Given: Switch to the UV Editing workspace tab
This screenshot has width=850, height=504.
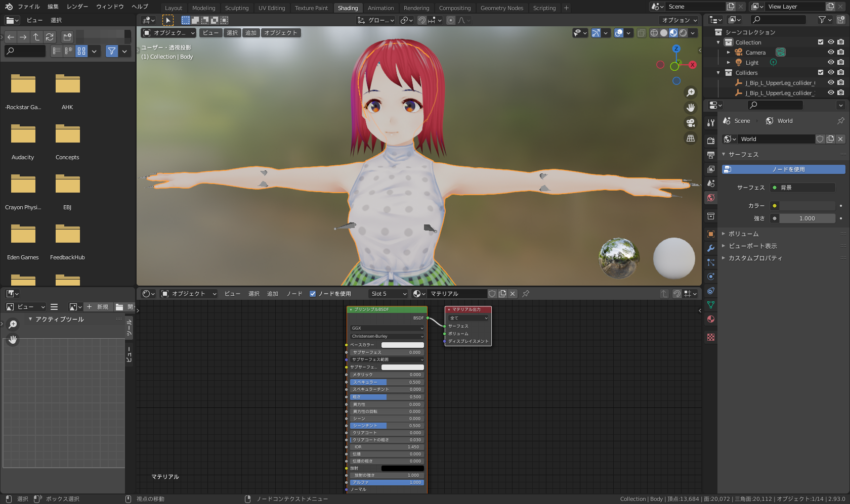Looking at the screenshot, I should coord(272,8).
